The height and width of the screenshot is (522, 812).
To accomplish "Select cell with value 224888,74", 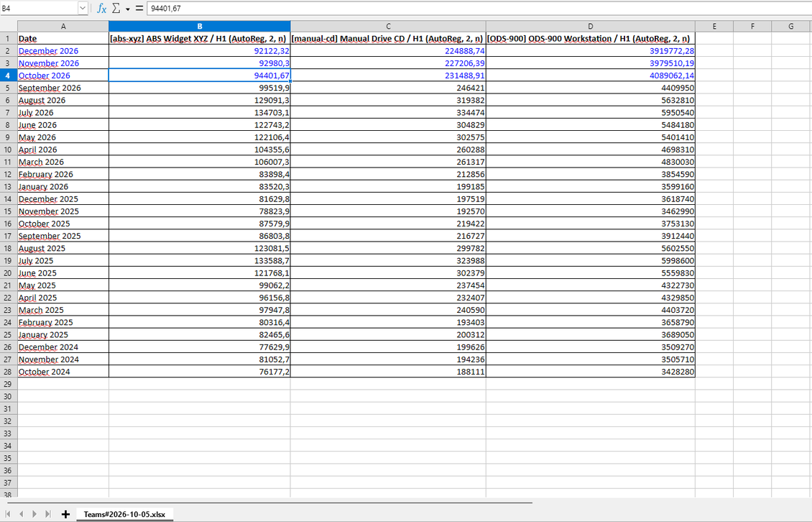I will (x=388, y=51).
